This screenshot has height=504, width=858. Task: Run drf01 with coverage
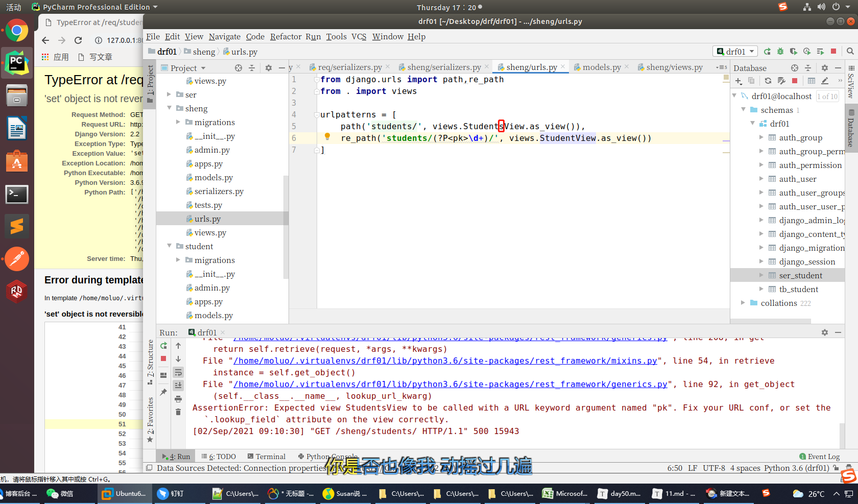(793, 52)
